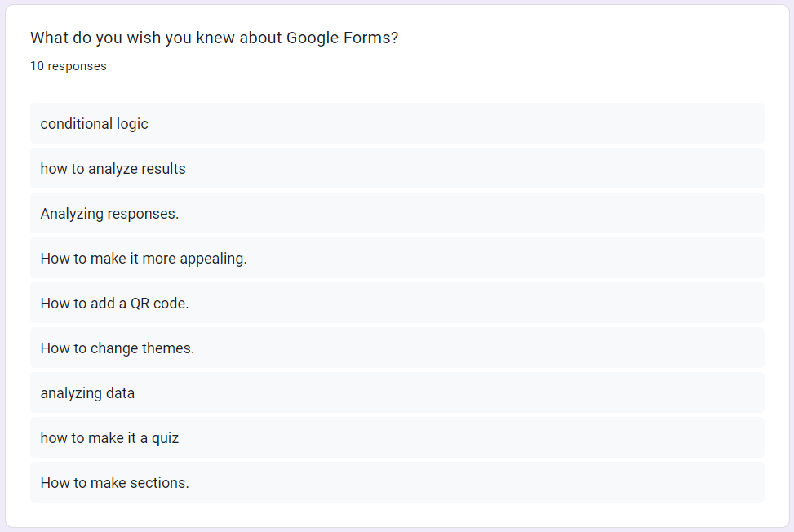The width and height of the screenshot is (794, 532).
Task: Click the "10 responses" count label
Action: coord(69,66)
